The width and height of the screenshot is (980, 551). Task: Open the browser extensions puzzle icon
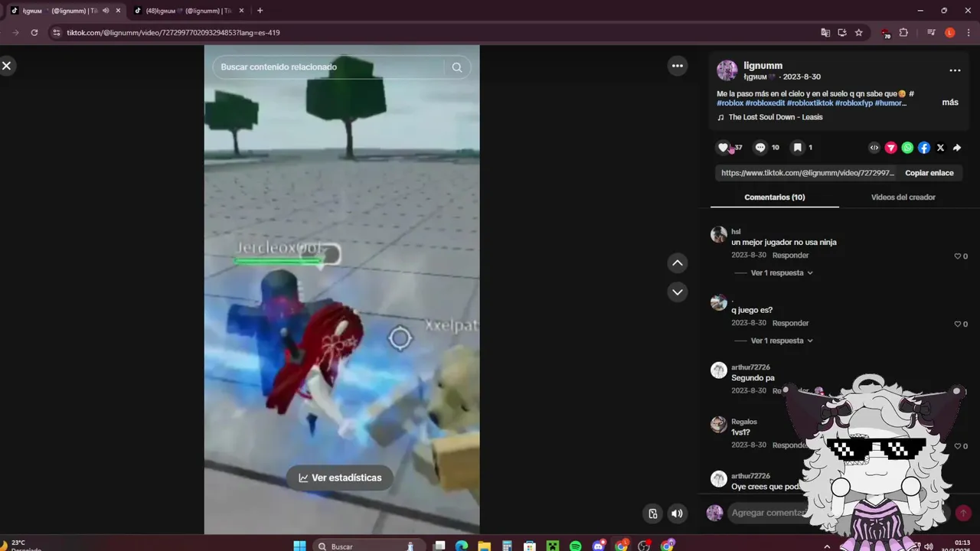(903, 33)
